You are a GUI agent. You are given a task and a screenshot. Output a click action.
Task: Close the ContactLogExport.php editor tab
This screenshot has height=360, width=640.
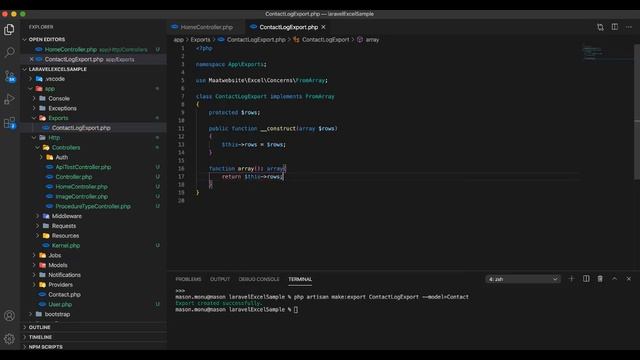[x=323, y=27]
